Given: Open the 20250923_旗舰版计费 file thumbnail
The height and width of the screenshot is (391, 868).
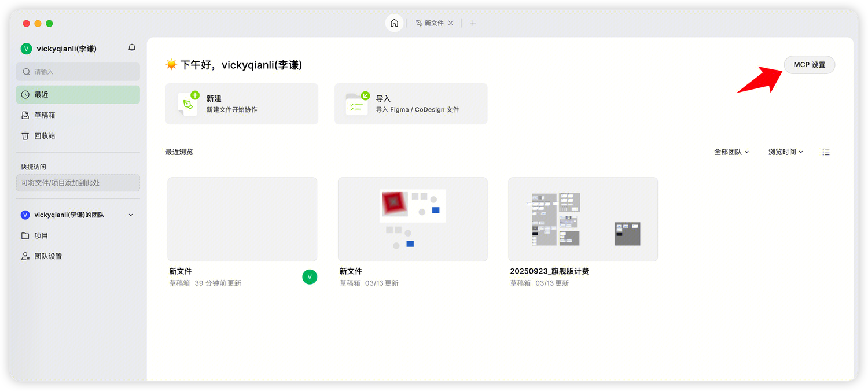Looking at the screenshot, I should pos(583,219).
